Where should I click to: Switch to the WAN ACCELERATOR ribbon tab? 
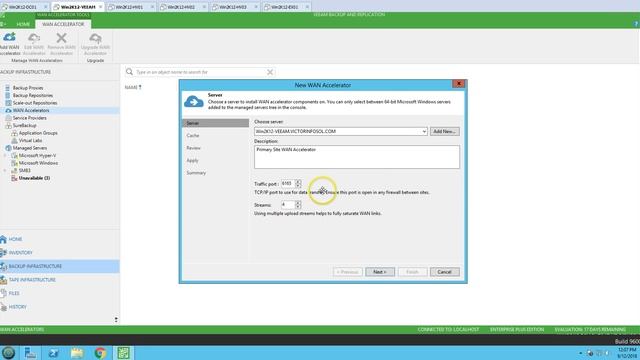pos(63,24)
